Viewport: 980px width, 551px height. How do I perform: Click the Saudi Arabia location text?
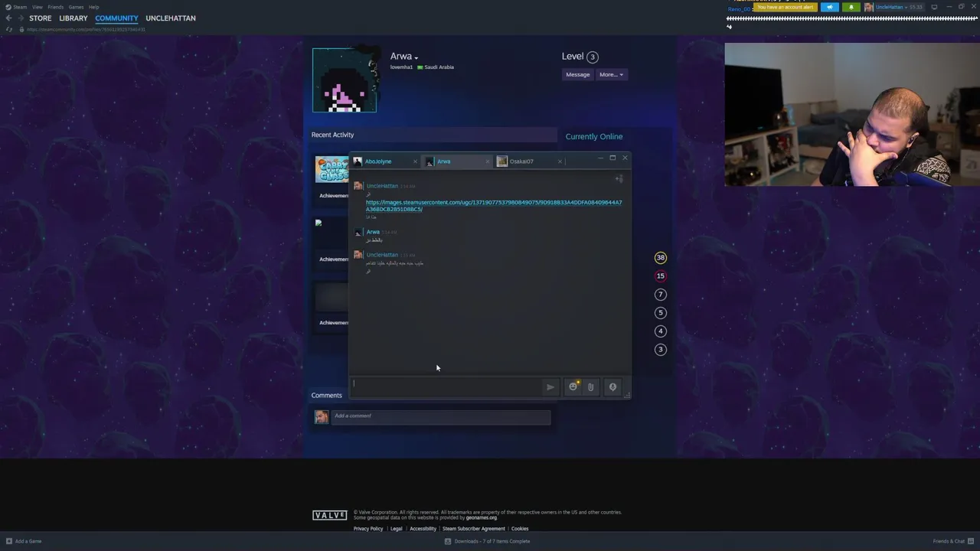(439, 67)
